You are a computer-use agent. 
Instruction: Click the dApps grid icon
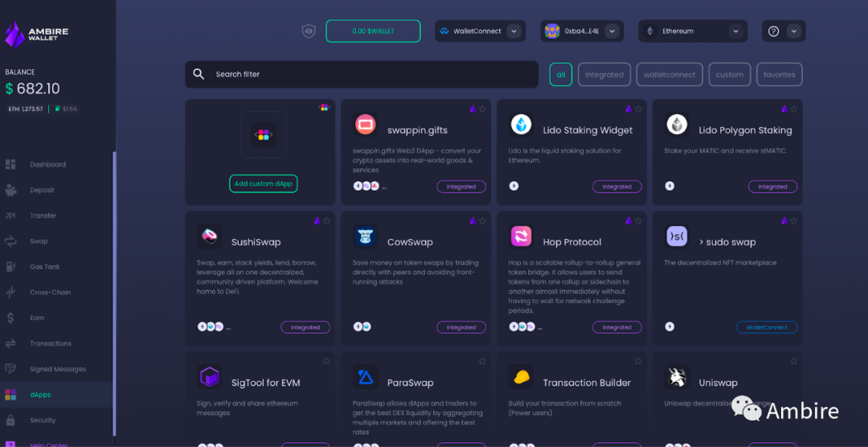10,395
